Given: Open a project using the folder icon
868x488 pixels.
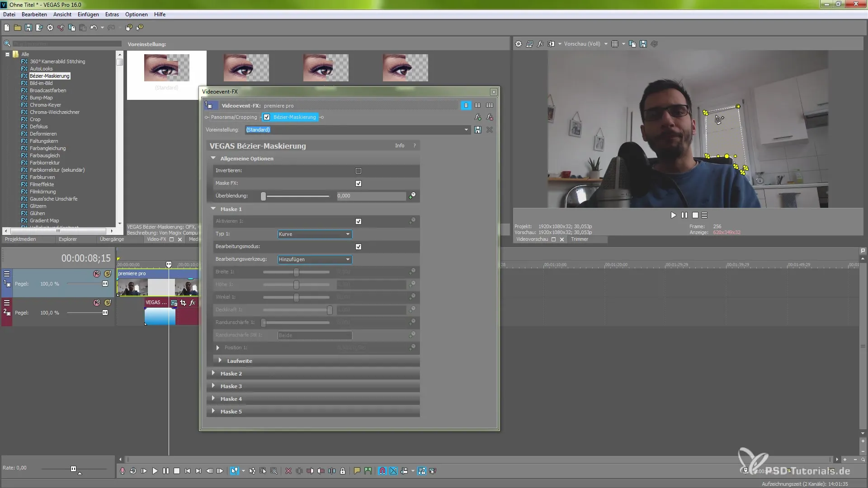Looking at the screenshot, I should click(18, 28).
